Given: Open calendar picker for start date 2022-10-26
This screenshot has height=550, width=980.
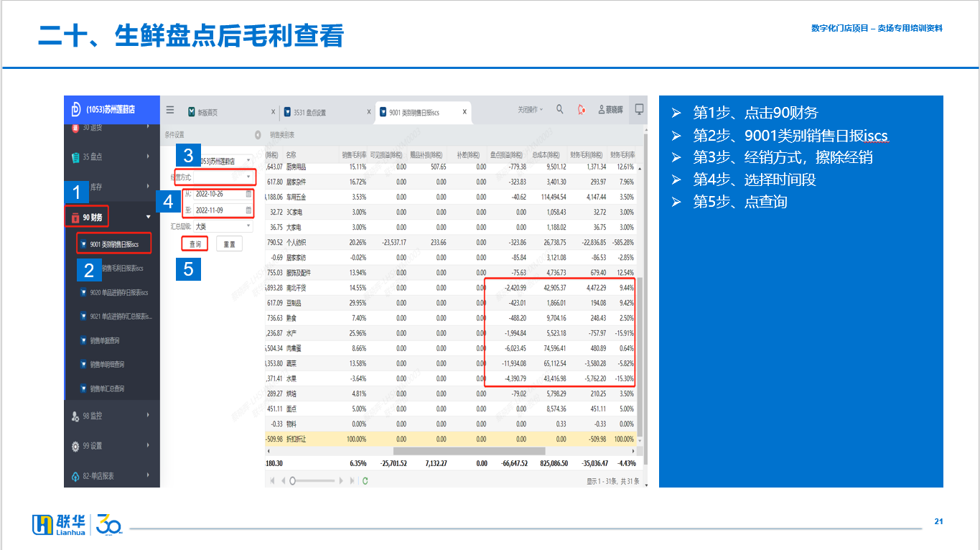Looking at the screenshot, I should (x=248, y=194).
